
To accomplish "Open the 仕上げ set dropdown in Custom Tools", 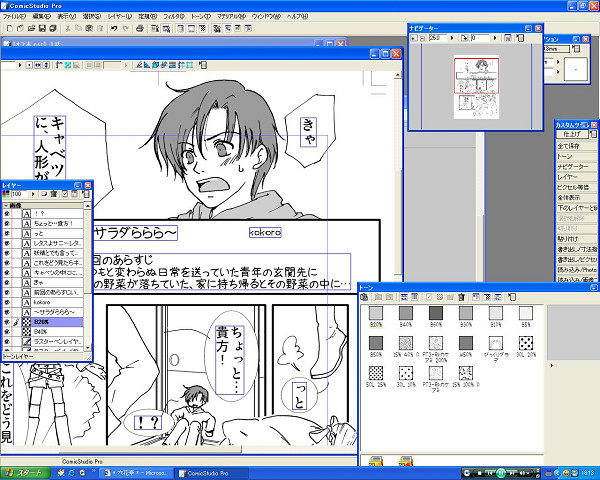I will tap(572, 134).
